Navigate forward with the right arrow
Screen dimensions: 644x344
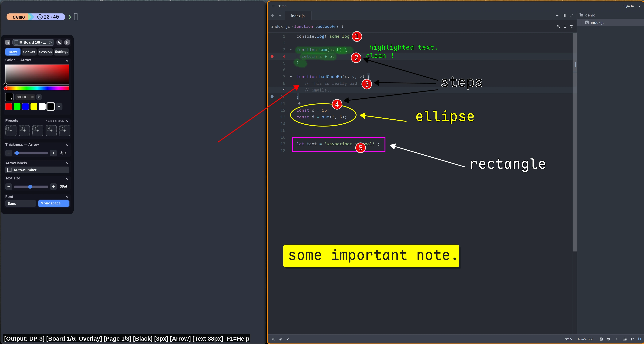(280, 15)
